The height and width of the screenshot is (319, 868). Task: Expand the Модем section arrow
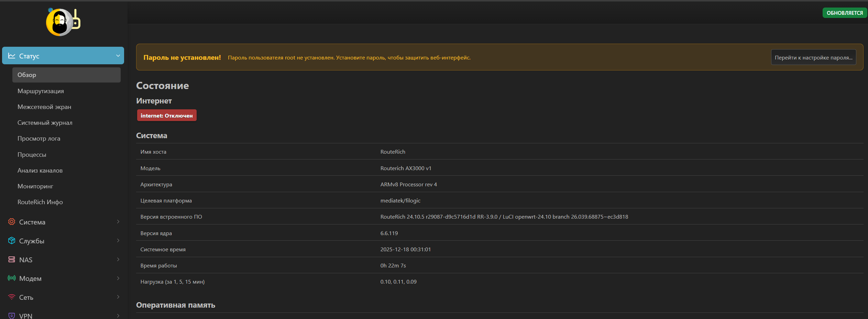(118, 278)
